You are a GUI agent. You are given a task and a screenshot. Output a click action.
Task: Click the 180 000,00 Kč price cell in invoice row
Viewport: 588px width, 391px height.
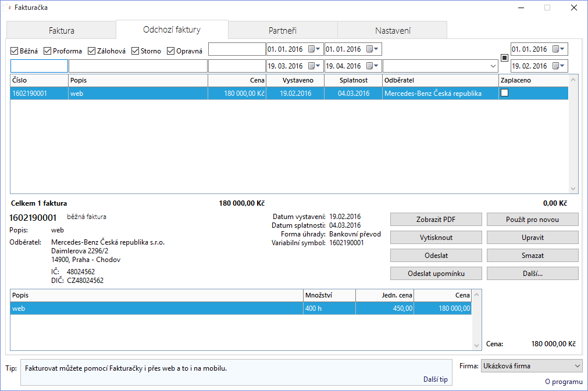click(x=237, y=94)
